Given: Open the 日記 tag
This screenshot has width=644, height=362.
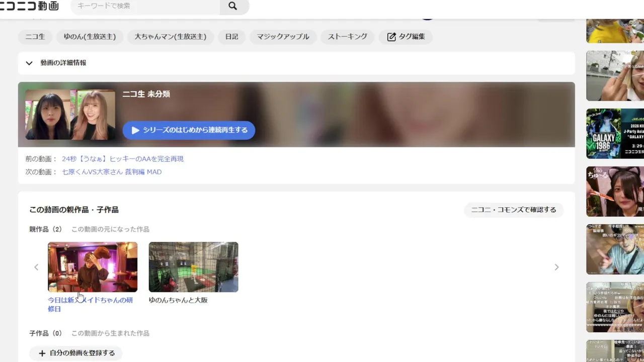Looking at the screenshot, I should [x=232, y=37].
